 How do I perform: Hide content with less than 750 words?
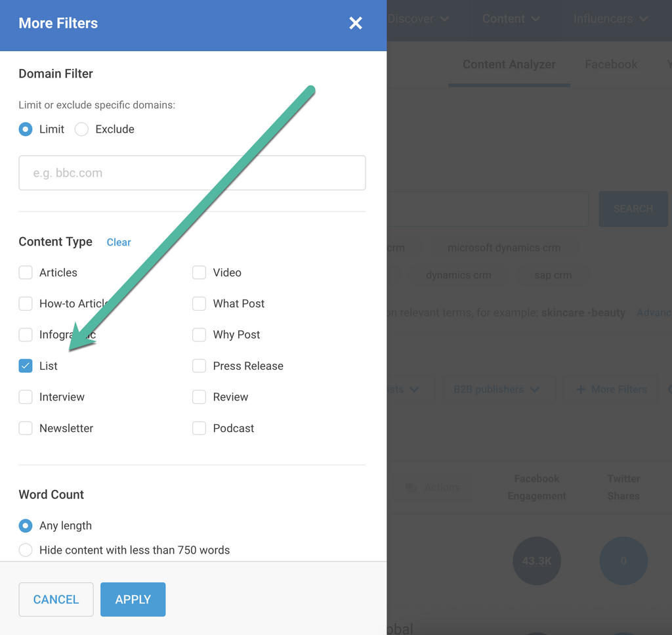pyautogui.click(x=26, y=550)
